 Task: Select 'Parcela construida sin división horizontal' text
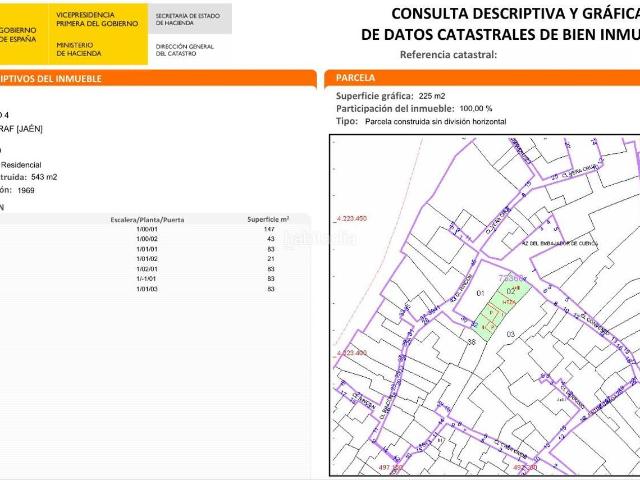[x=436, y=122]
